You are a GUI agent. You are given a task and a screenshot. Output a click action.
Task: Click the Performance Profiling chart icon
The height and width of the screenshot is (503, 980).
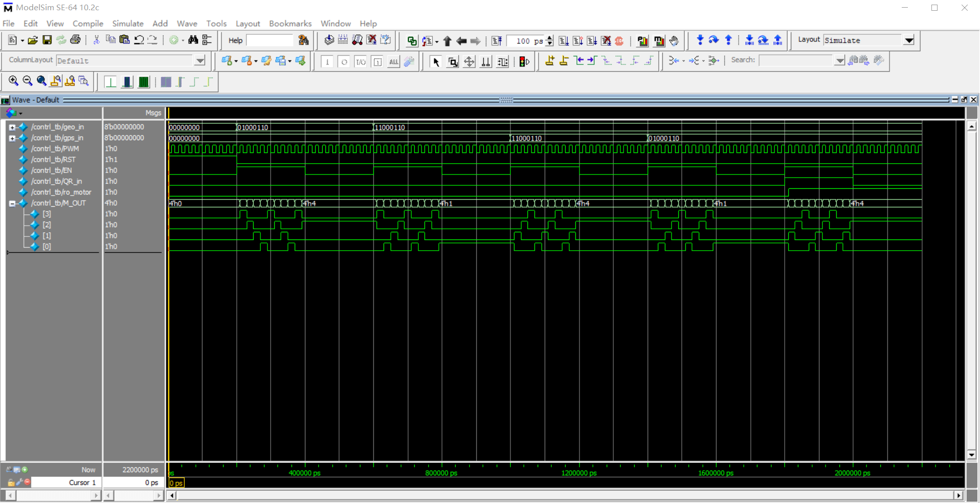(x=643, y=41)
